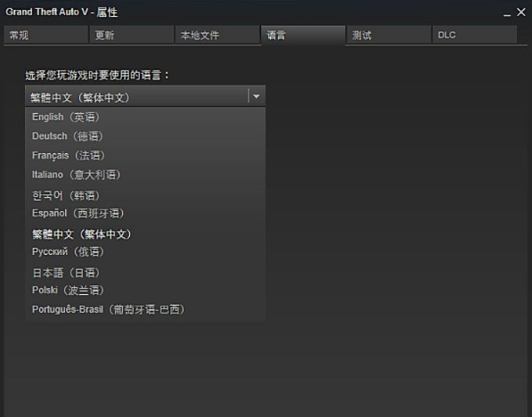Choose Русский (俄语) language
Viewport: 532px width, 417px height.
pyautogui.click(x=145, y=251)
